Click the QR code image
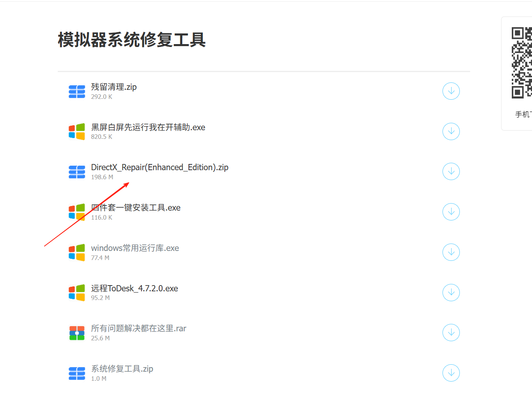Viewport: 532px width, 410px height. [522, 63]
